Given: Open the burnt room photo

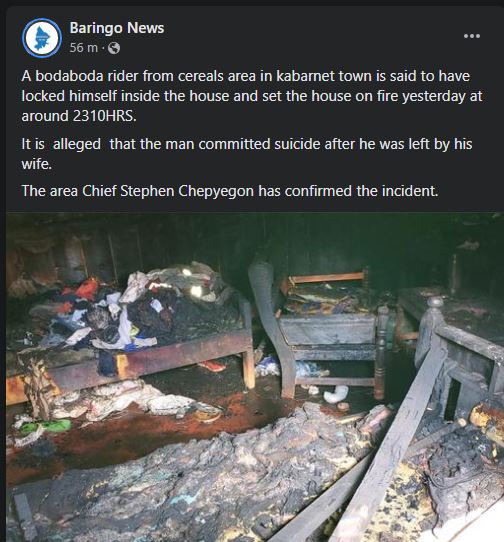Looking at the screenshot, I should 255,377.
